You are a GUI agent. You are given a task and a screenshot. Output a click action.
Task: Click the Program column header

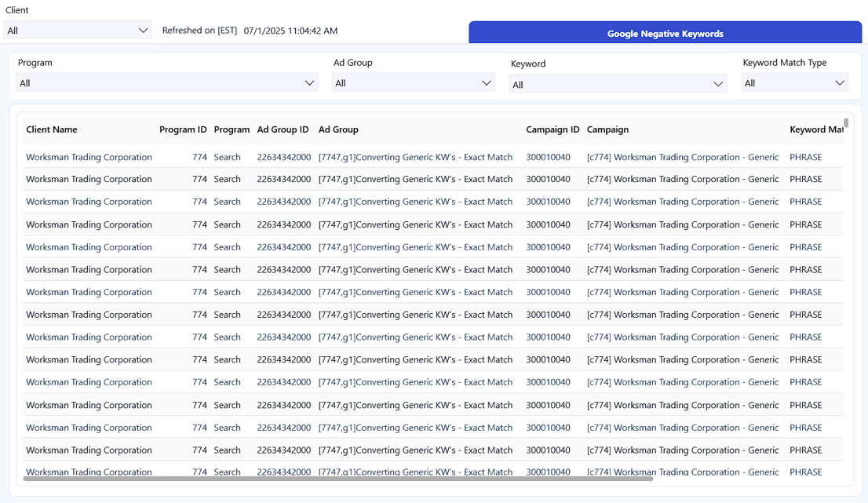(x=232, y=129)
